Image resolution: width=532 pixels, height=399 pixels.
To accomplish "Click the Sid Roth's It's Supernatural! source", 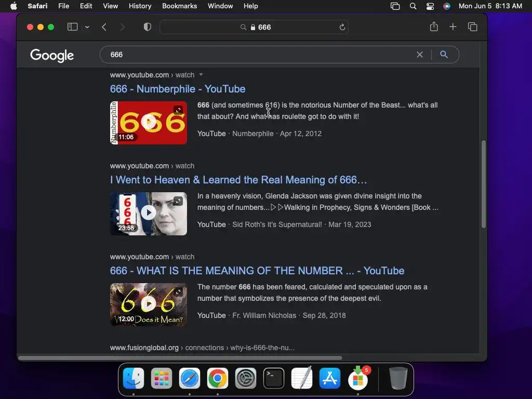I will [277, 224].
